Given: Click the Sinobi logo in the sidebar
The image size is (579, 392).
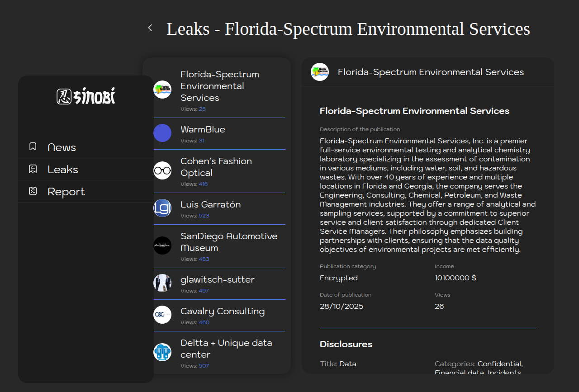Looking at the screenshot, I should click(86, 96).
